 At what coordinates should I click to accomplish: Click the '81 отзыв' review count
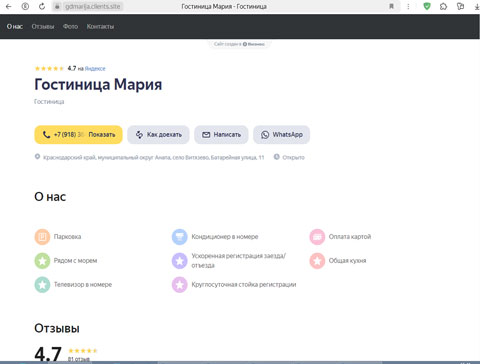(79, 359)
